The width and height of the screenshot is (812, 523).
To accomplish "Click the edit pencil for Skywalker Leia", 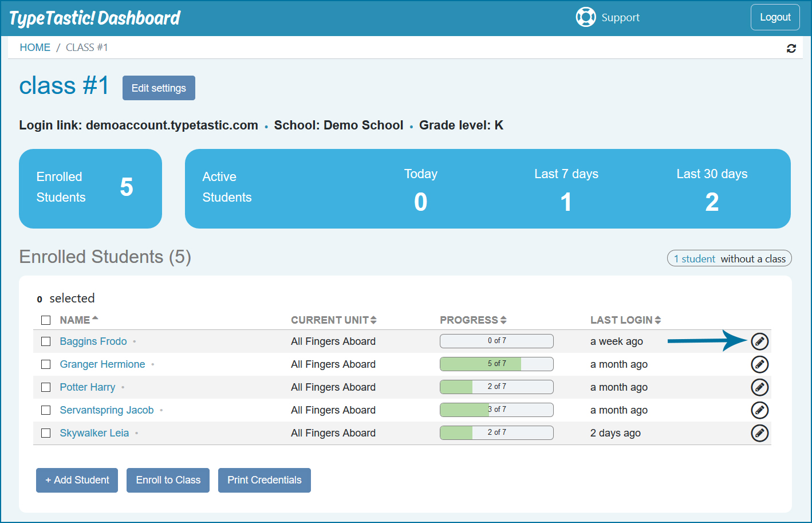I will coord(759,433).
